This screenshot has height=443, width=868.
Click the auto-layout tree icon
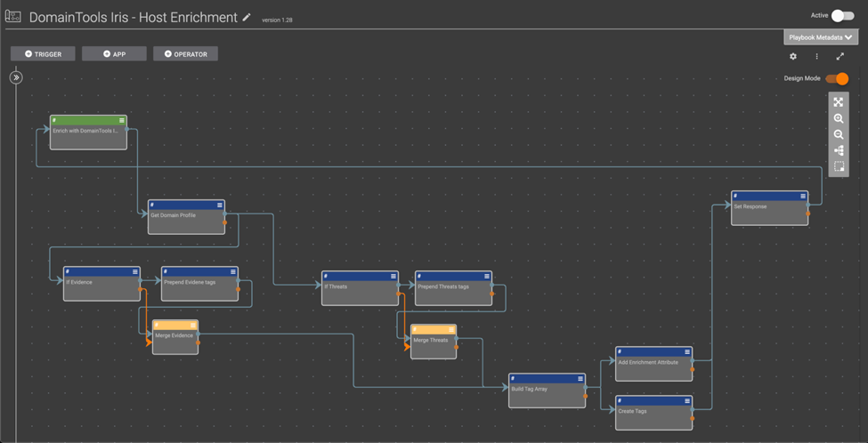tap(838, 150)
